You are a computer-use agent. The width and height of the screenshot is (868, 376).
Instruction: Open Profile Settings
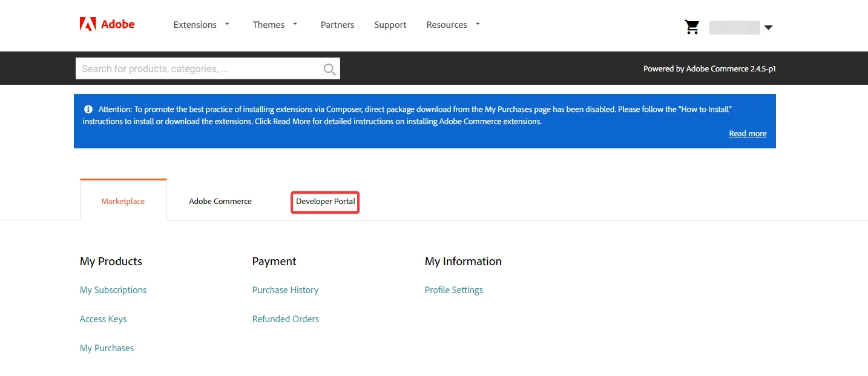(454, 290)
